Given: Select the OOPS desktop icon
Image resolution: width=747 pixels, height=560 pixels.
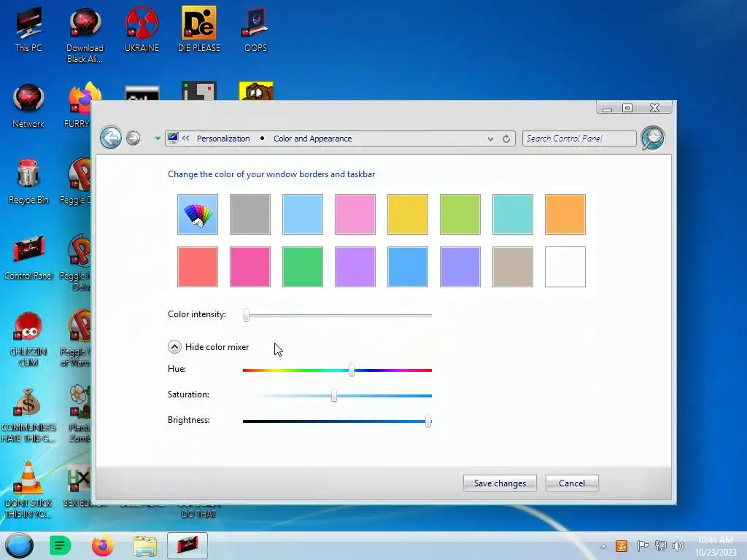Looking at the screenshot, I should [x=255, y=29].
